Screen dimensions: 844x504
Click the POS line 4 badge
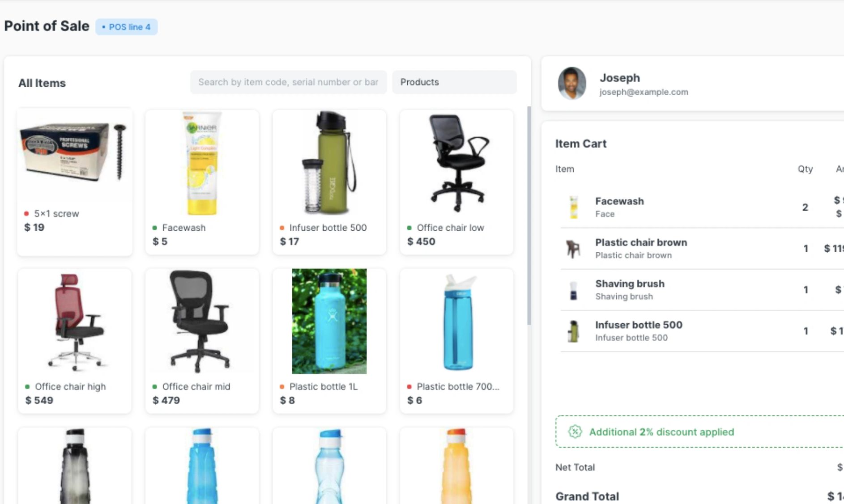(126, 27)
